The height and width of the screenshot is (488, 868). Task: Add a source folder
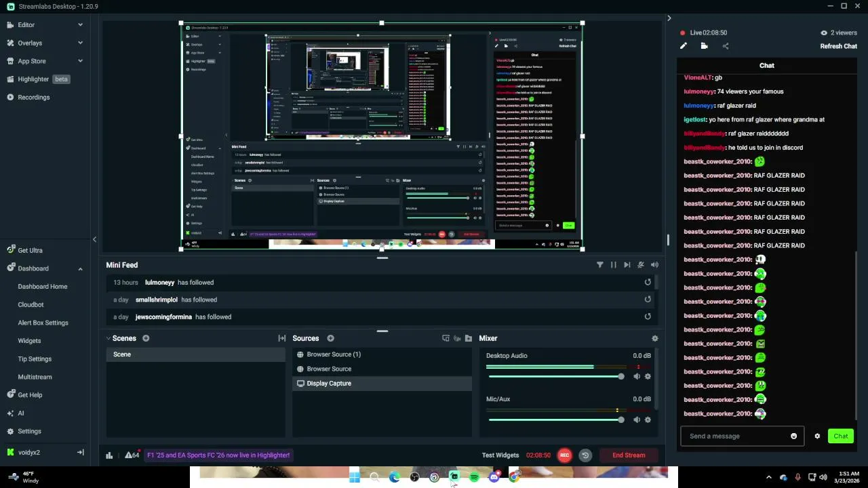click(x=469, y=338)
